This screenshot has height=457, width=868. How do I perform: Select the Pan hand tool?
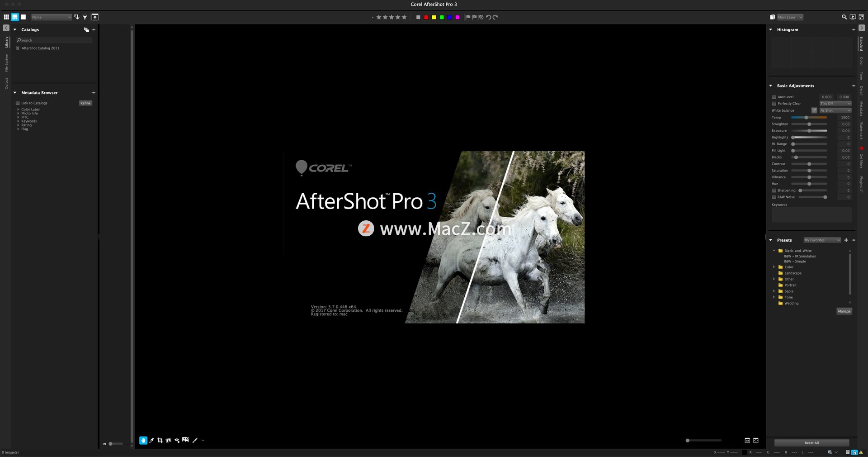coord(143,440)
